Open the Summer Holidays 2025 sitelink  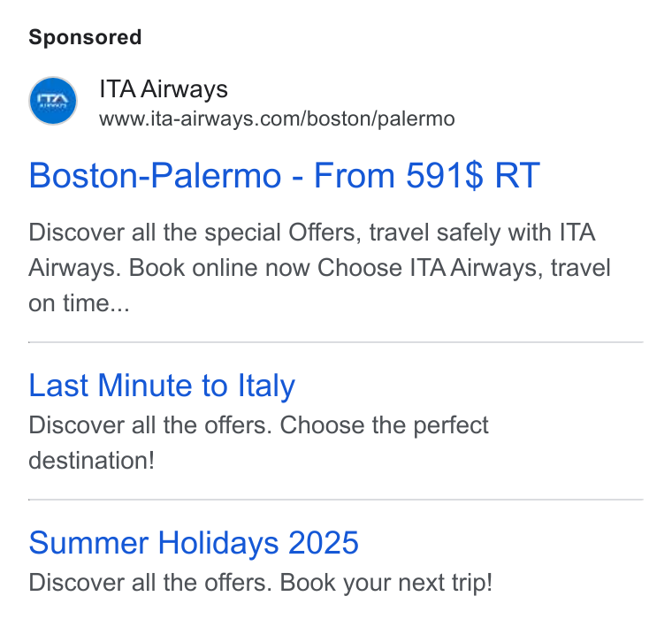[194, 543]
